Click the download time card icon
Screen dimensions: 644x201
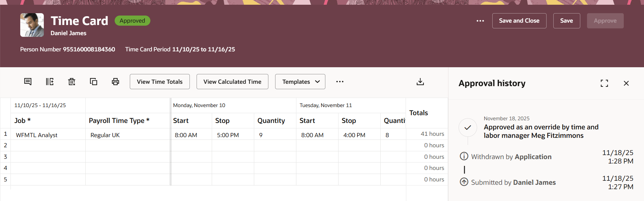420,81
